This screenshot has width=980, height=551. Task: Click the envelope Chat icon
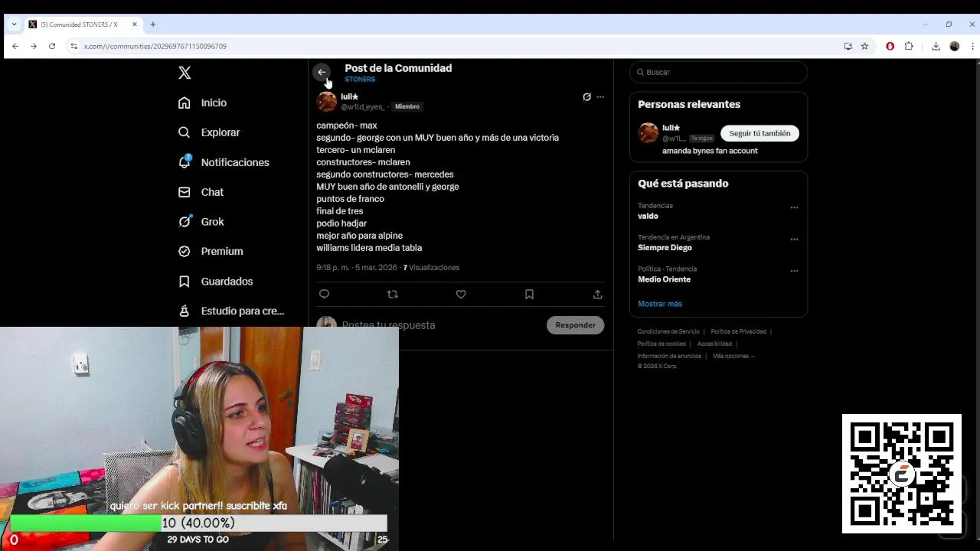coord(184,192)
